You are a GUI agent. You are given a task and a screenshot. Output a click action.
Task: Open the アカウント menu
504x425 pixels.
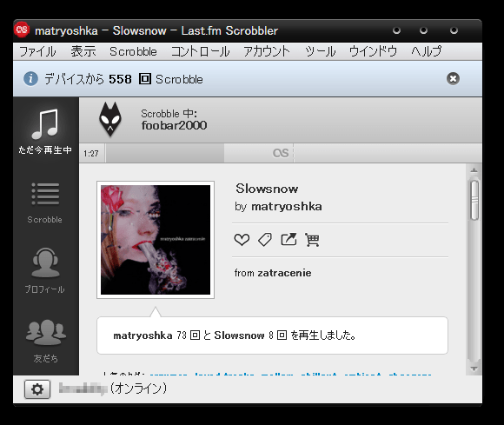[x=267, y=51]
